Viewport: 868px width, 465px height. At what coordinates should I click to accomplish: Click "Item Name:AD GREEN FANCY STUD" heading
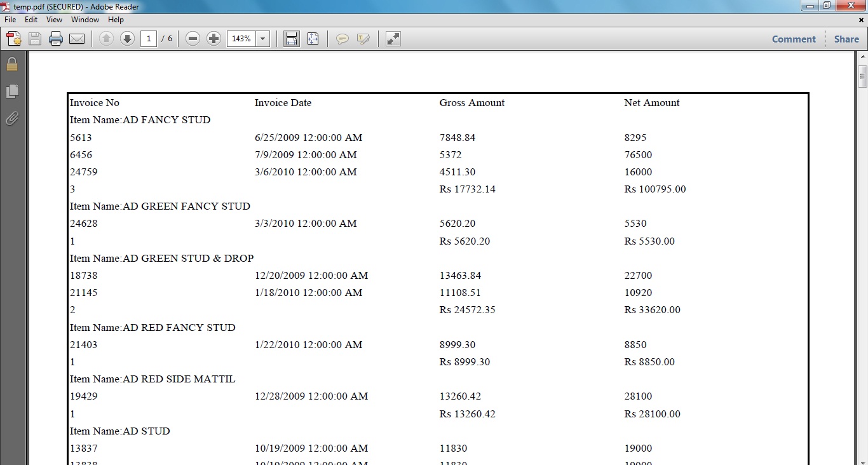[160, 206]
